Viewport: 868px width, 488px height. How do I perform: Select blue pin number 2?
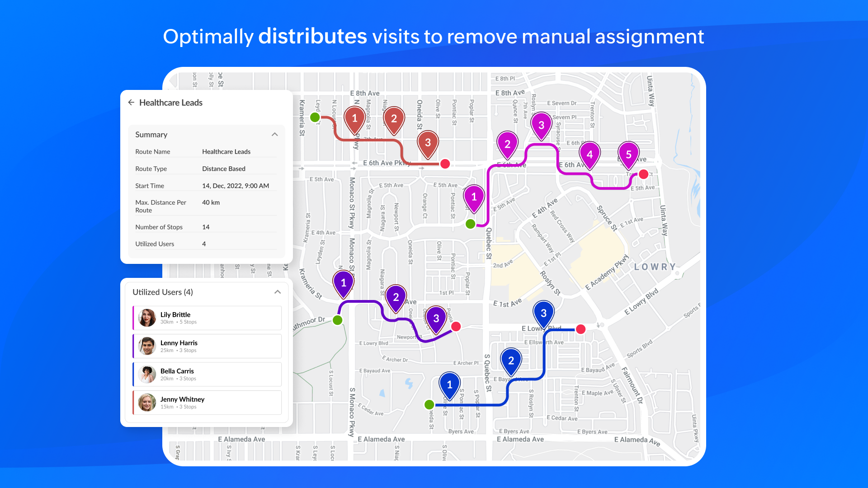511,361
